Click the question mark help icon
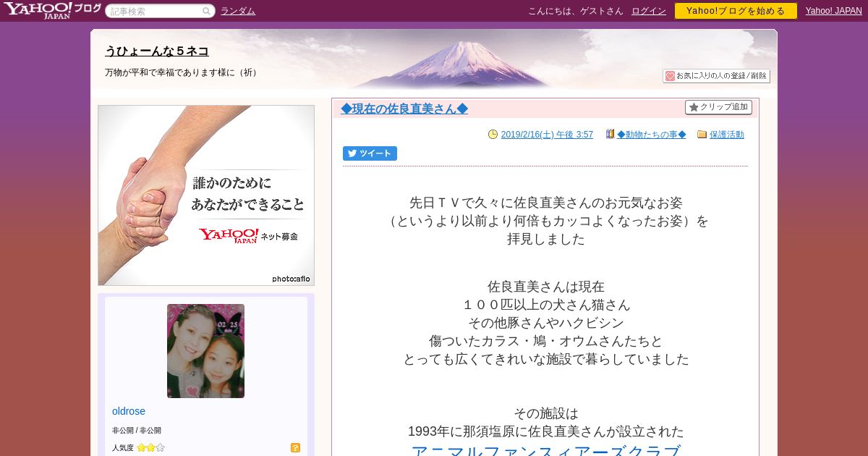Viewport: 868px width, 456px height. 295,447
